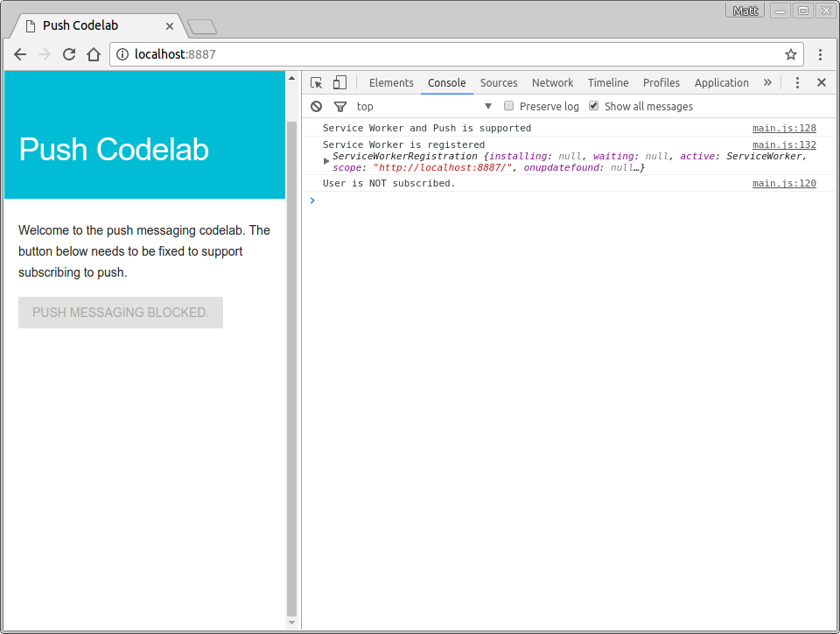Bookmark this page with the star icon
Screen dimensions: 840x634
791,54
